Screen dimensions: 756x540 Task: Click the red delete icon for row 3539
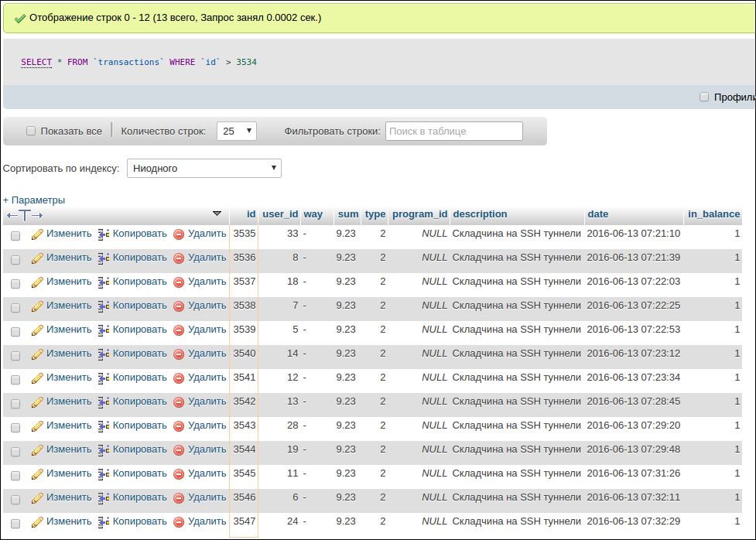(x=179, y=331)
